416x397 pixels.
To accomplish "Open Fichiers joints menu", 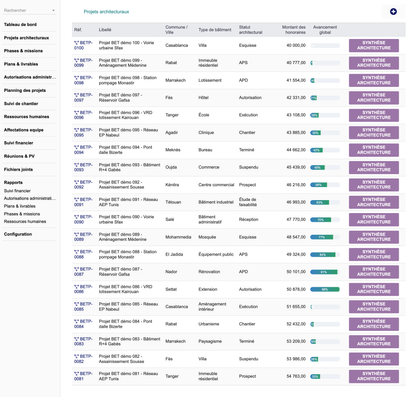I will (x=18, y=169).
